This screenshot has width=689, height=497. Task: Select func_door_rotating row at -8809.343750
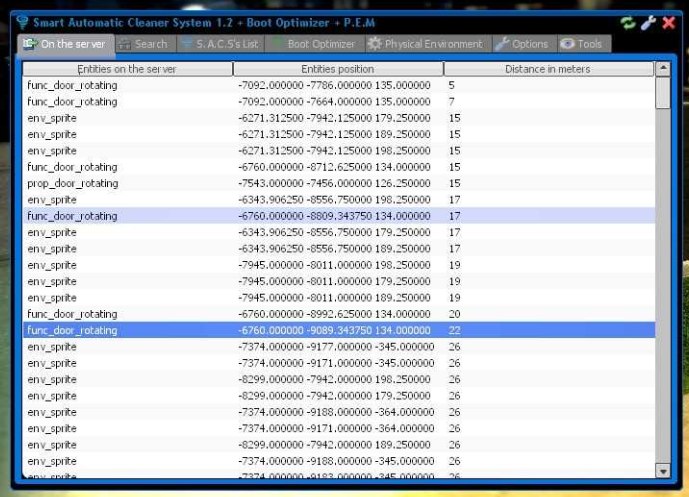[338, 216]
